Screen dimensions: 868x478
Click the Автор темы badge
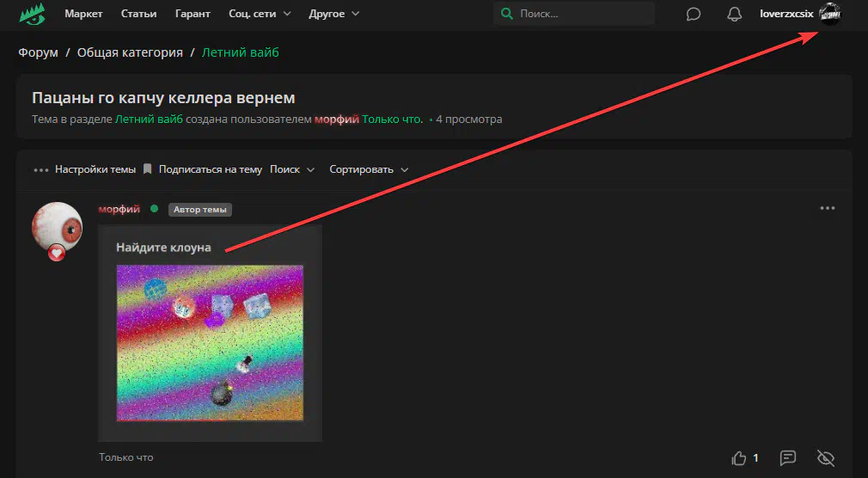(200, 210)
